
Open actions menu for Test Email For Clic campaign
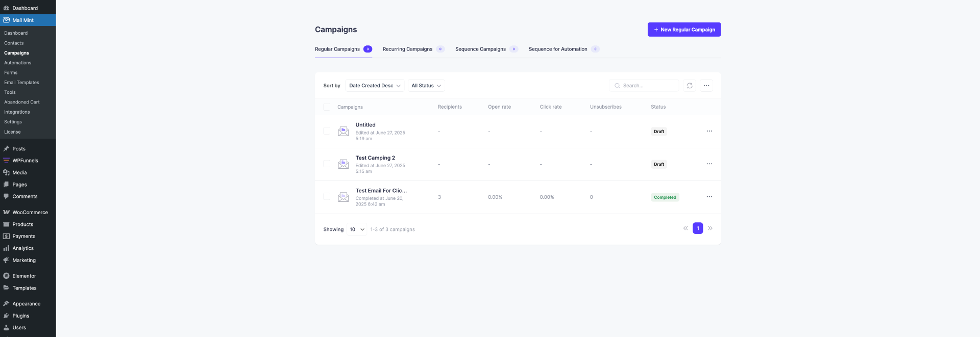pos(709,197)
